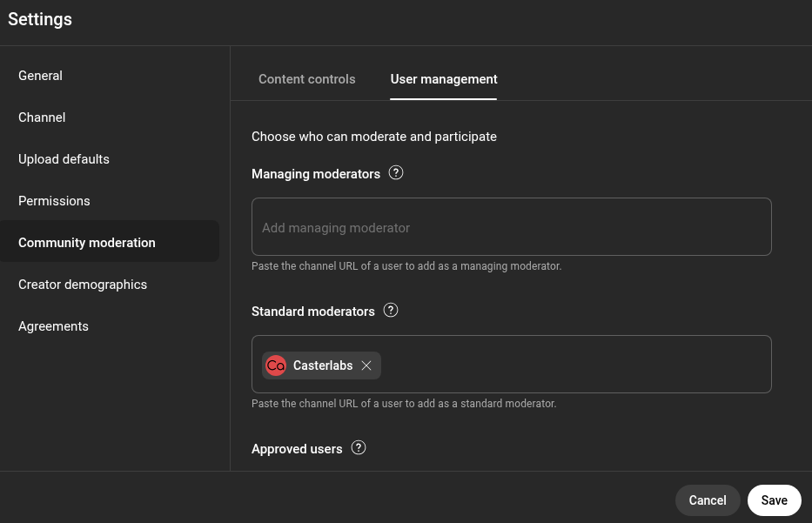
Task: Select Community moderation in the sidebar
Action: click(x=87, y=243)
